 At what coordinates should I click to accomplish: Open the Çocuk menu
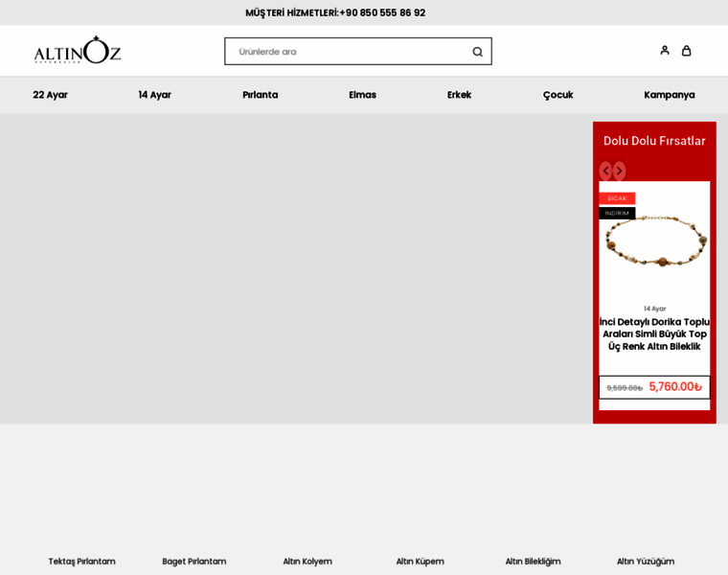coord(558,95)
